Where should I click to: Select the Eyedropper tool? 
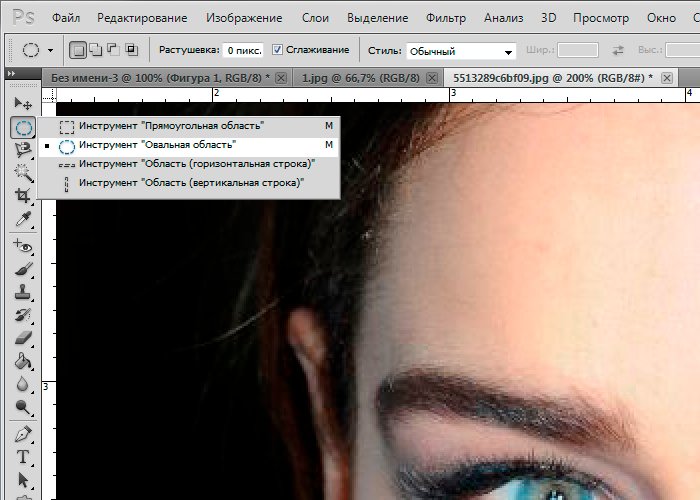point(23,219)
